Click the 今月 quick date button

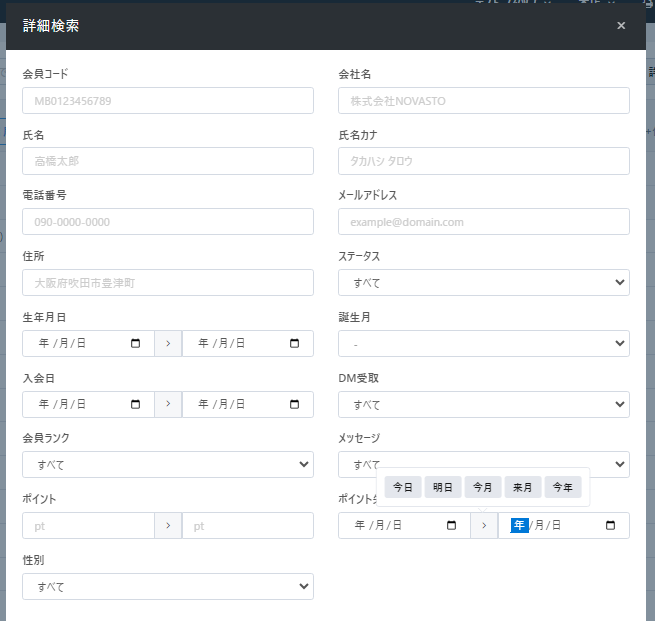coord(483,487)
